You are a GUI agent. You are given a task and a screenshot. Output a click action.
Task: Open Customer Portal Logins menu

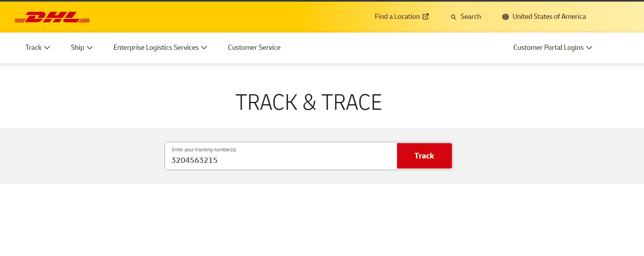553,47
